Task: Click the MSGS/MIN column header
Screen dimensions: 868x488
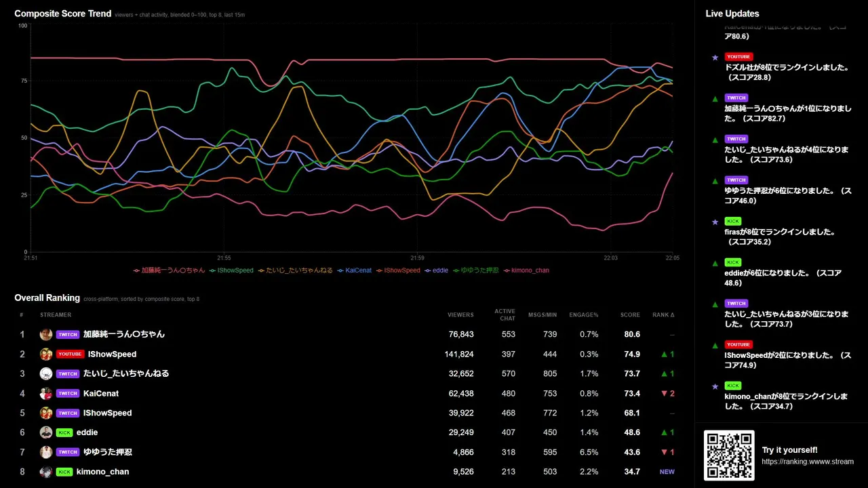Action: tap(543, 315)
